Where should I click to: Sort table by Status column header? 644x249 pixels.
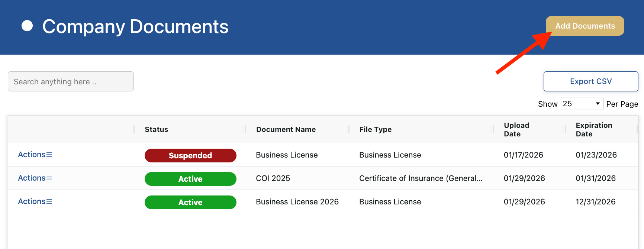(156, 129)
